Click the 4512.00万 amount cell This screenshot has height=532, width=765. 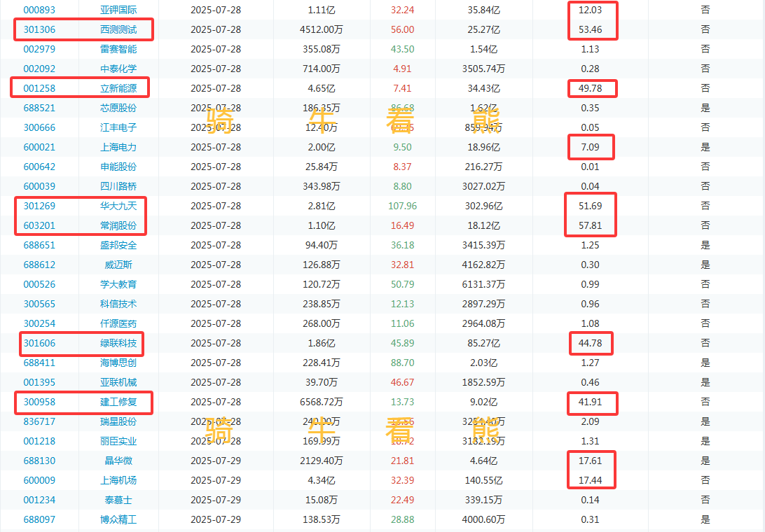pyautogui.click(x=322, y=29)
